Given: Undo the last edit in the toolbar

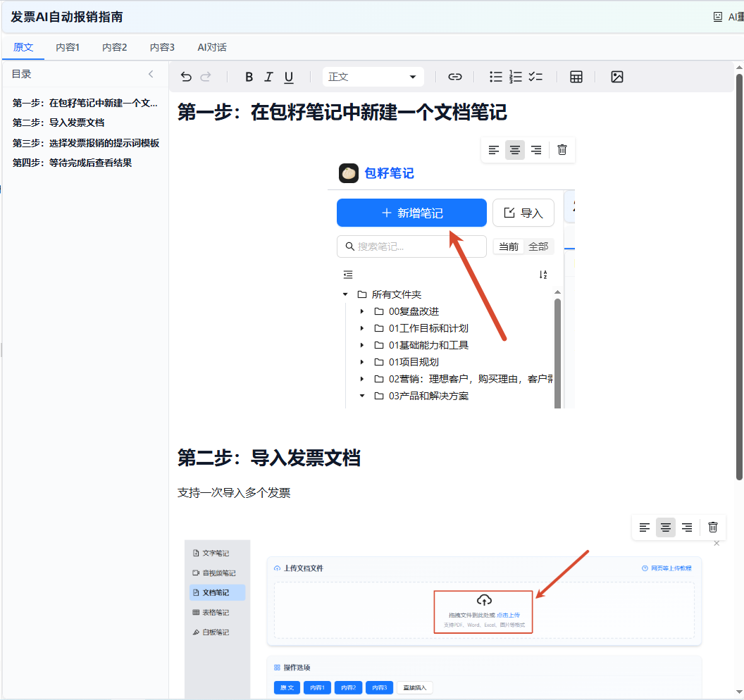Looking at the screenshot, I should (186, 77).
